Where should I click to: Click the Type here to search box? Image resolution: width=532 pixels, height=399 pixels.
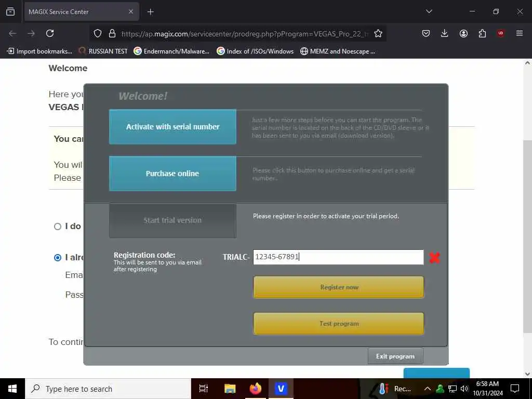[108, 389]
